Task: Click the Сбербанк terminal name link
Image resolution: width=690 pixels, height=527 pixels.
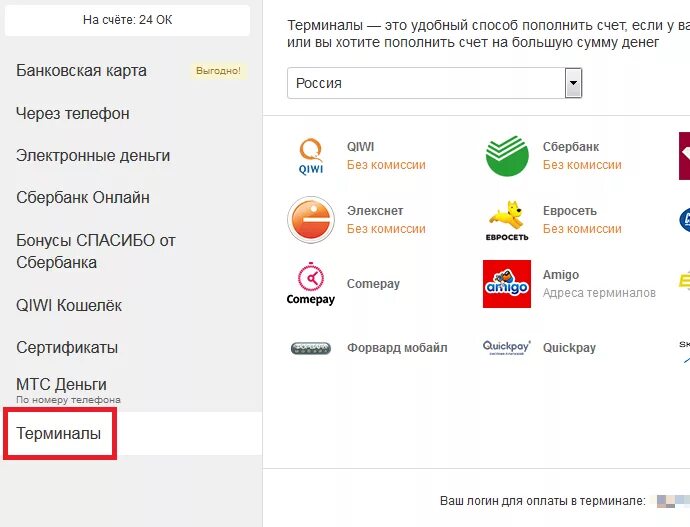Action: tap(571, 146)
